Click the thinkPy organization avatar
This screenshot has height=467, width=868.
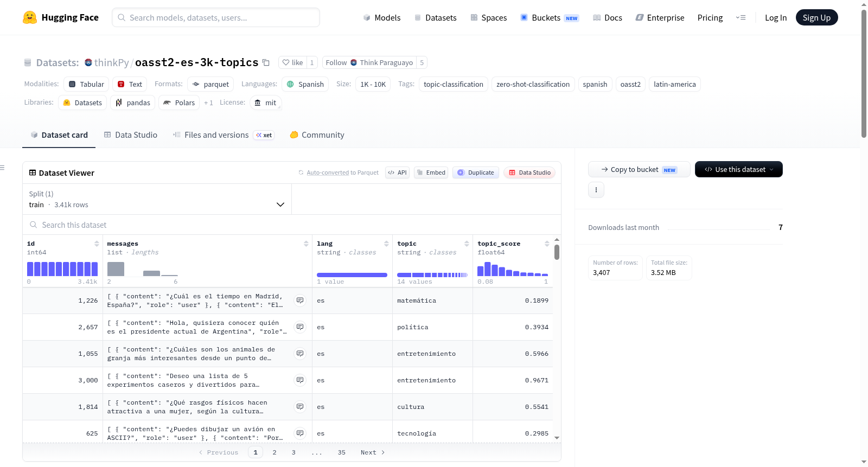(x=88, y=62)
